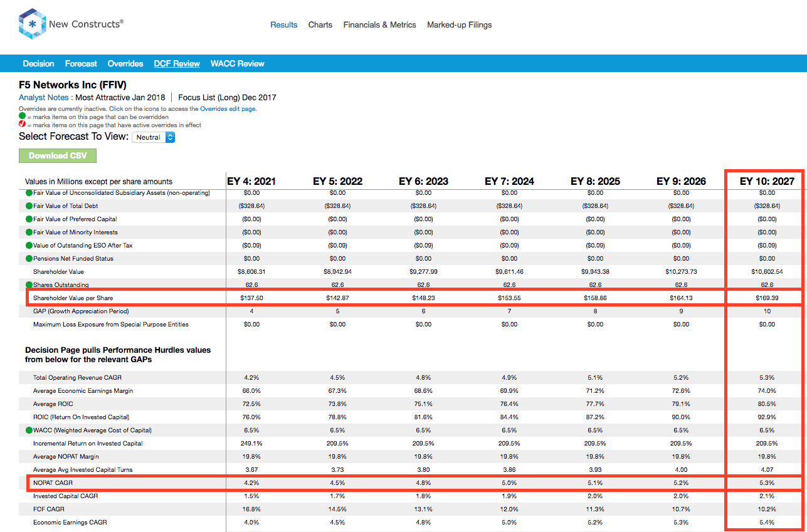Click the EY 9: 2026 column header

(681, 181)
